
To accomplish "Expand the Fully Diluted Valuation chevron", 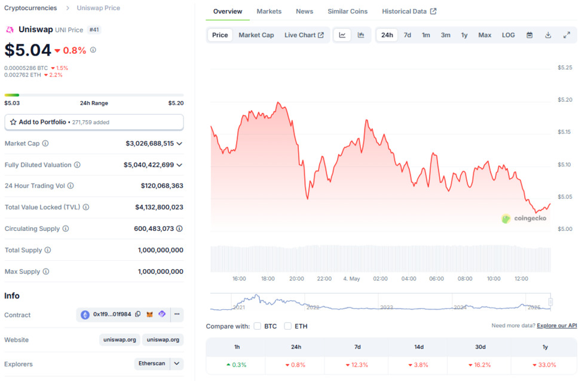I will tap(180, 165).
